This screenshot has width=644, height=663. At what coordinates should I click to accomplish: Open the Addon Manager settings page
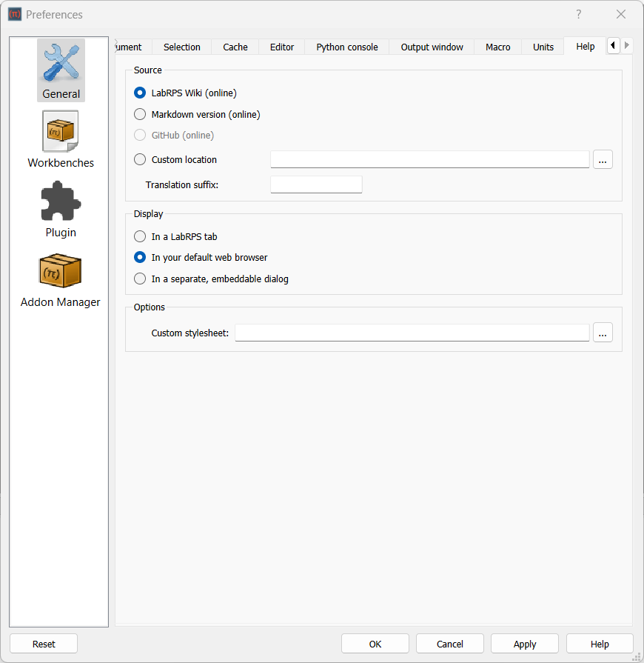pos(61,279)
